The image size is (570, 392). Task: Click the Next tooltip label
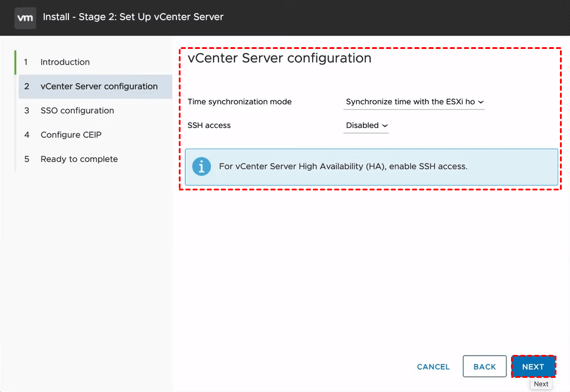click(x=541, y=384)
